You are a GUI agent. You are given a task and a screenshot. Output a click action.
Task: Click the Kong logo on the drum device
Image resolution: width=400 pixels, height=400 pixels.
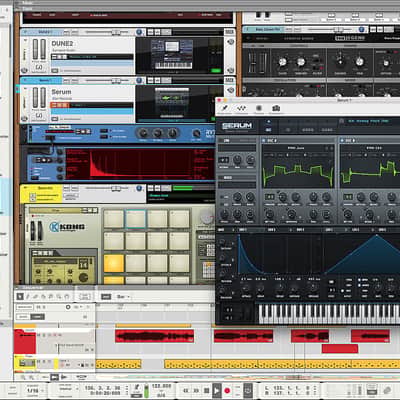point(67,227)
